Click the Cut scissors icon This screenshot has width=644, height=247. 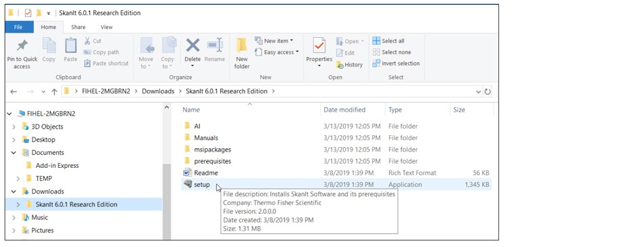coord(87,41)
